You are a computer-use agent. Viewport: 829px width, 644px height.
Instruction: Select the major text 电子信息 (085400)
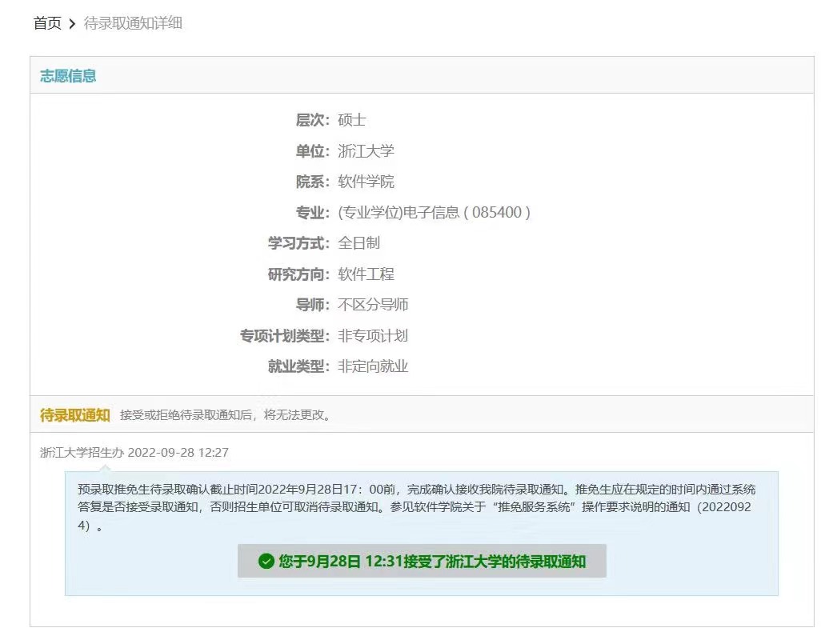(x=434, y=213)
